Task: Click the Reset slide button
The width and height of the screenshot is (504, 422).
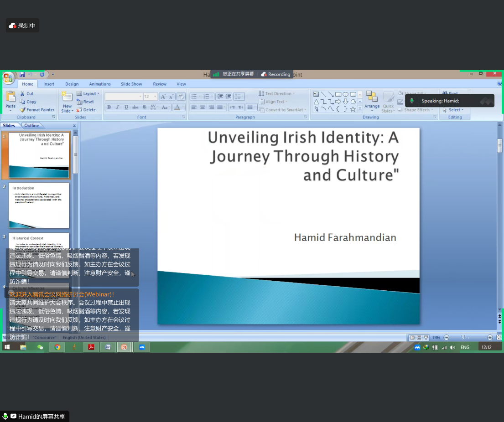Action: pos(85,102)
